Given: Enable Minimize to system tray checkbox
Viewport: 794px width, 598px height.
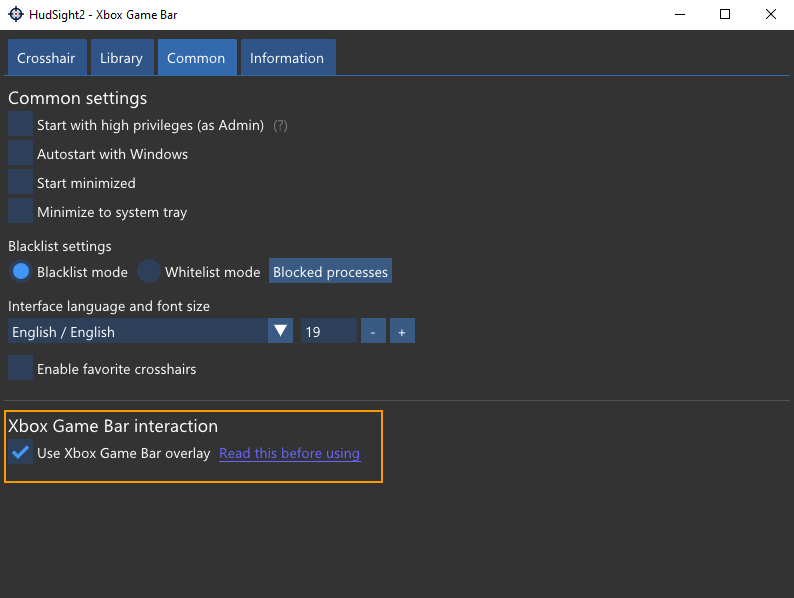Looking at the screenshot, I should click(x=20, y=211).
